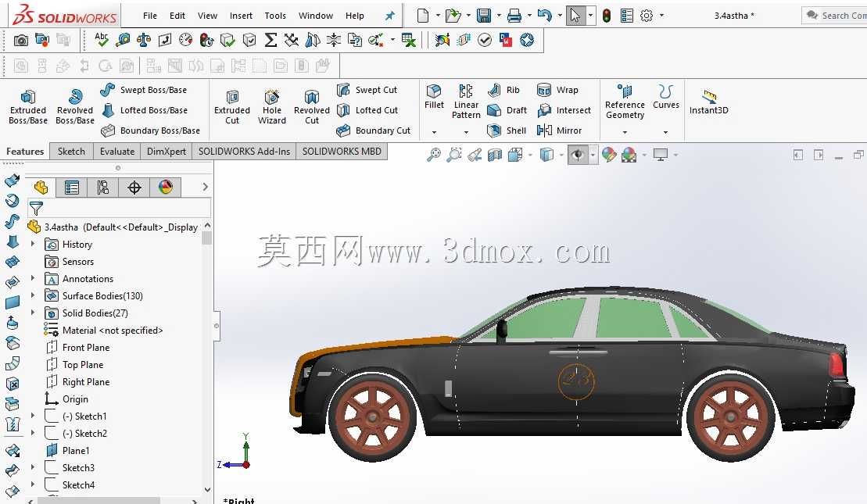Select the Shell tool
Screen dimensions: 867x504
507,130
